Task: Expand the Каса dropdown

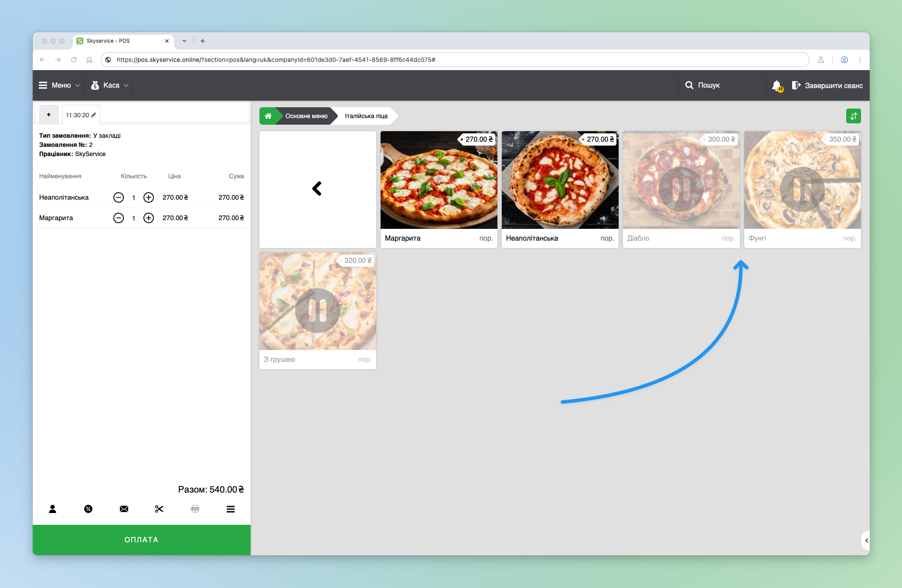Action: (x=109, y=85)
